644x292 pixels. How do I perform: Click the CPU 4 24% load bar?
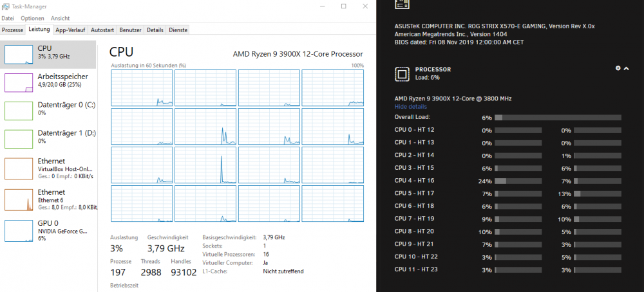[x=518, y=181]
